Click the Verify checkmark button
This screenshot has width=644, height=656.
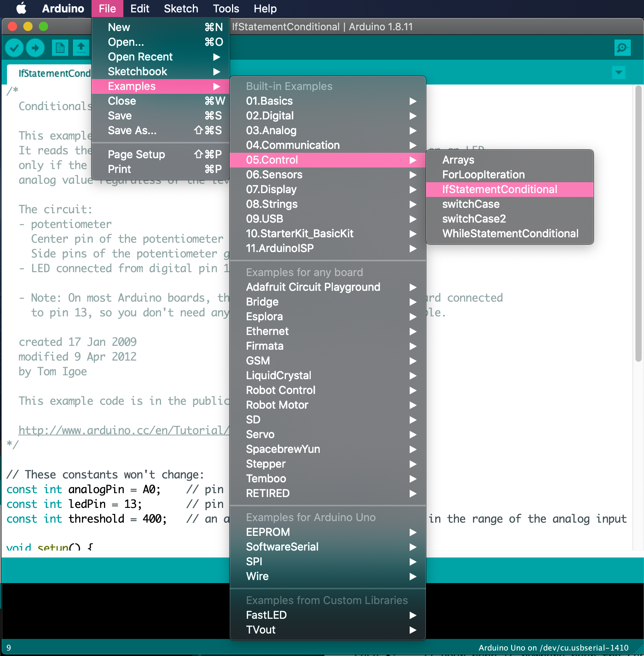14,48
